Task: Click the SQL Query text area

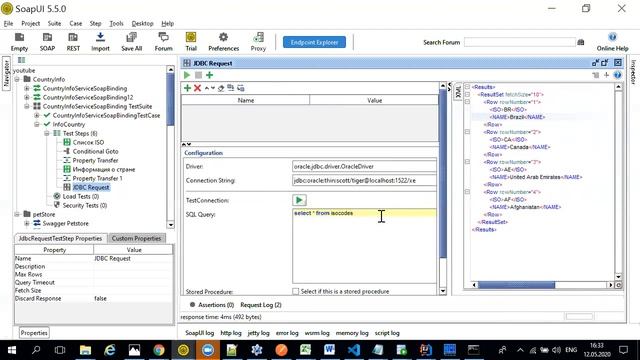Action: (364, 246)
